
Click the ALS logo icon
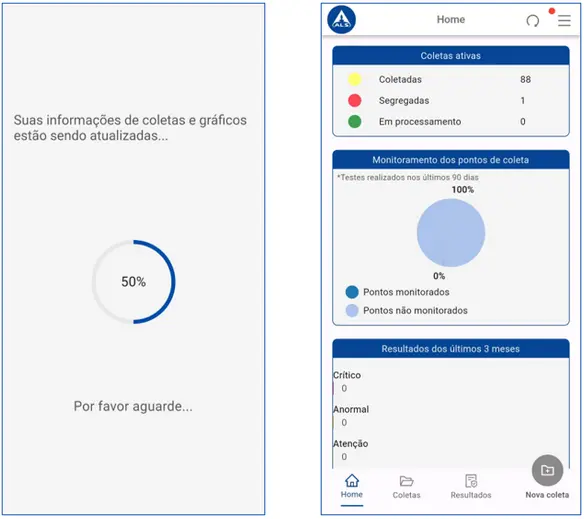point(341,20)
